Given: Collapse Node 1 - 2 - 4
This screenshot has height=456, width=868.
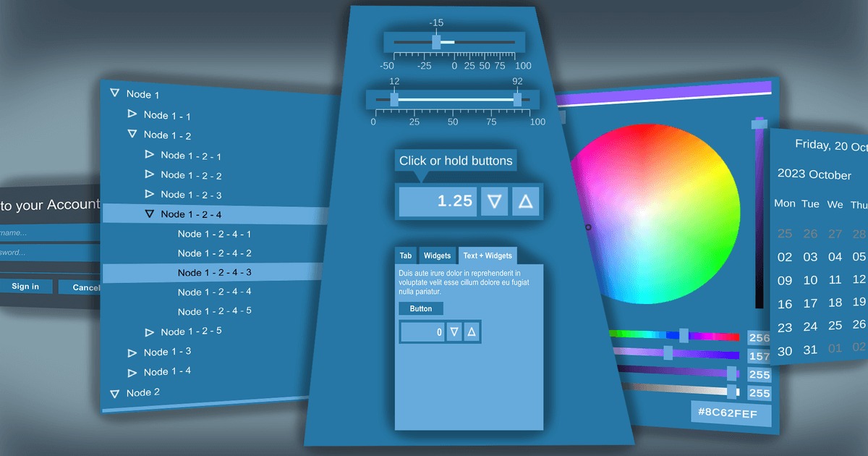Looking at the screenshot, I should [150, 214].
